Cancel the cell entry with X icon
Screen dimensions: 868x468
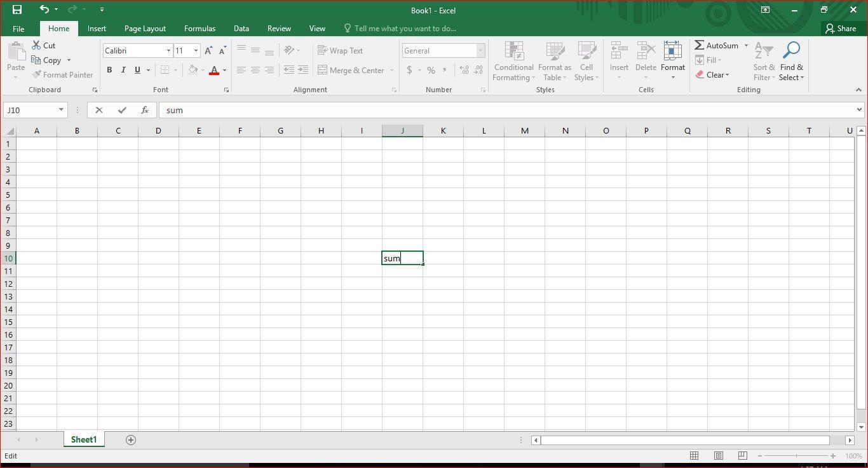tap(99, 110)
